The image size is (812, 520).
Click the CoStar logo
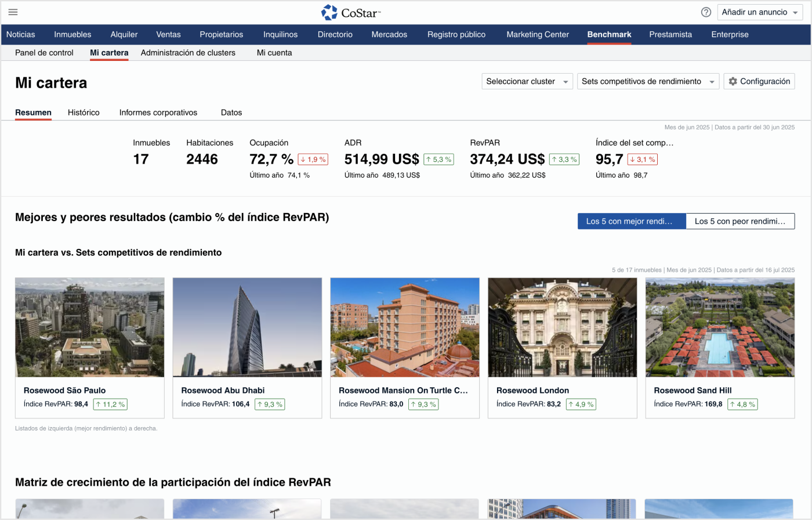pos(351,12)
